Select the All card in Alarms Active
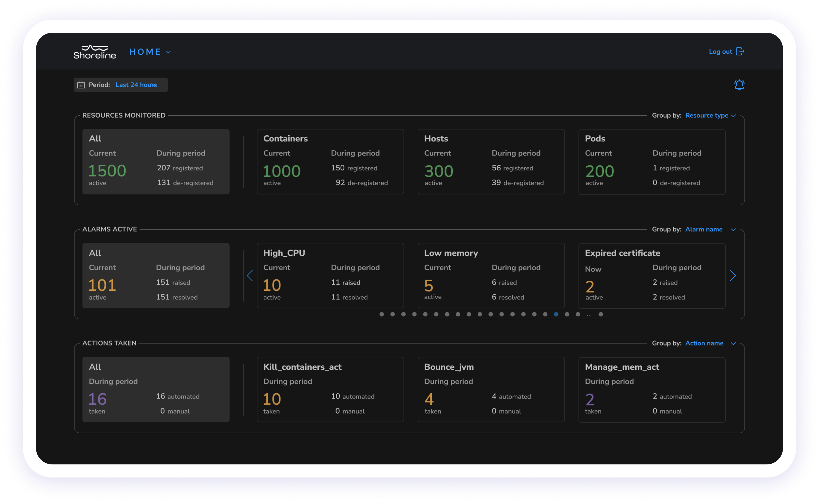819x504 pixels. tap(156, 276)
